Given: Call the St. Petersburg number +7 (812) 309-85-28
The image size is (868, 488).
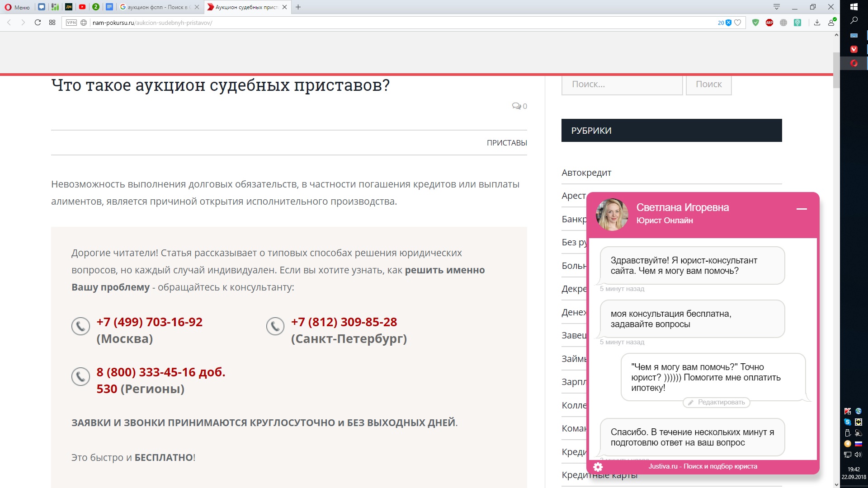Looking at the screenshot, I should [x=344, y=322].
